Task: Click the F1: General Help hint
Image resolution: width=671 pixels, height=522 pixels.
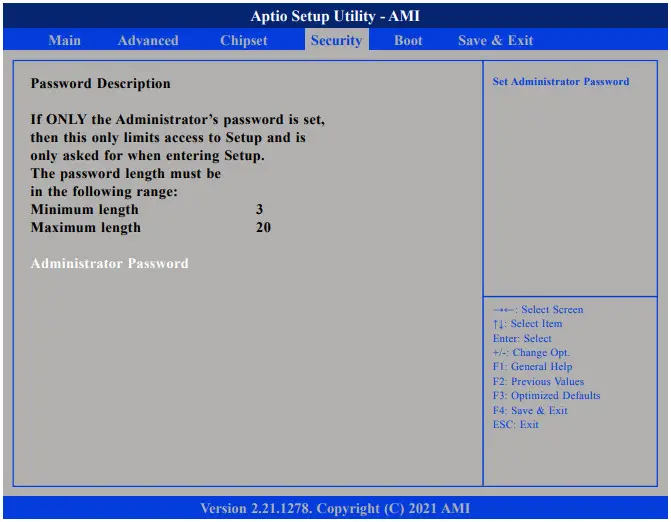Action: point(532,367)
